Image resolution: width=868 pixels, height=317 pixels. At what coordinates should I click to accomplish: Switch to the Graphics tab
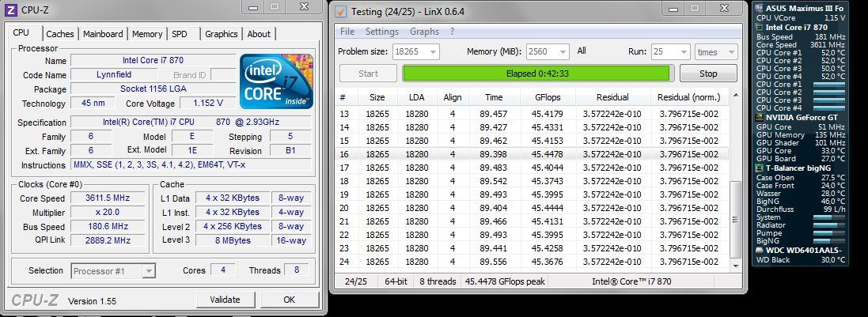tap(221, 34)
